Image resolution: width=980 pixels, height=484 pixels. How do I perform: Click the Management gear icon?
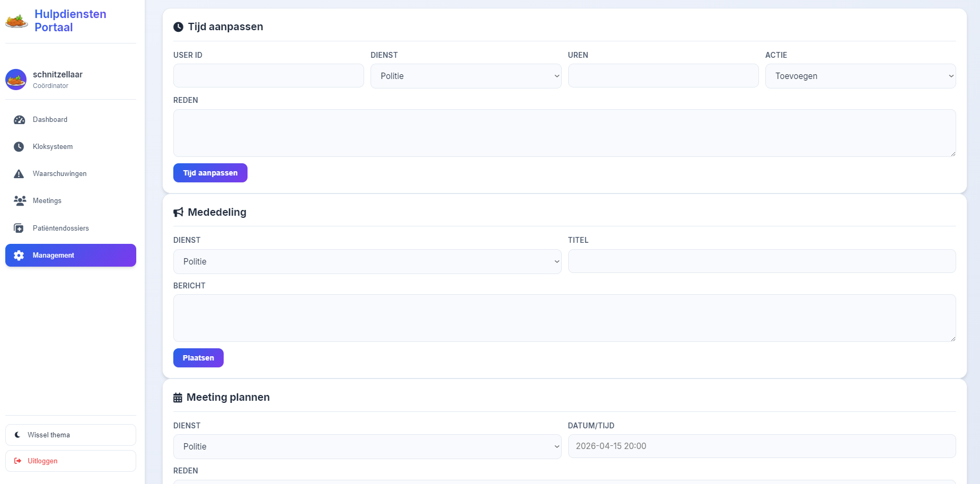[x=19, y=256]
